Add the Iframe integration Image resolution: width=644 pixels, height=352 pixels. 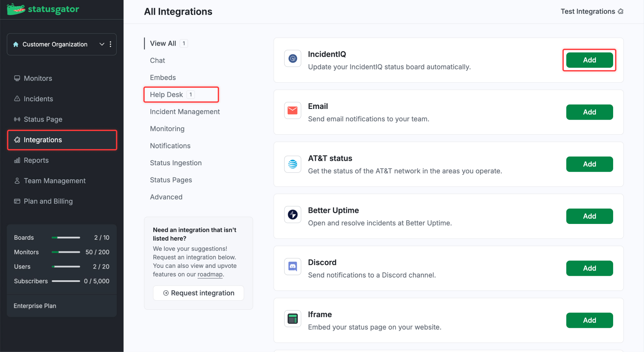(x=589, y=320)
